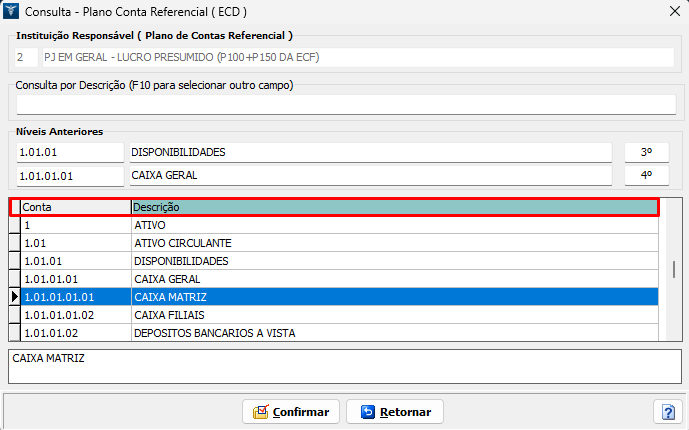The width and height of the screenshot is (689, 430).
Task: Select the CAIXA MATRIZ row
Action: pyautogui.click(x=394, y=297)
